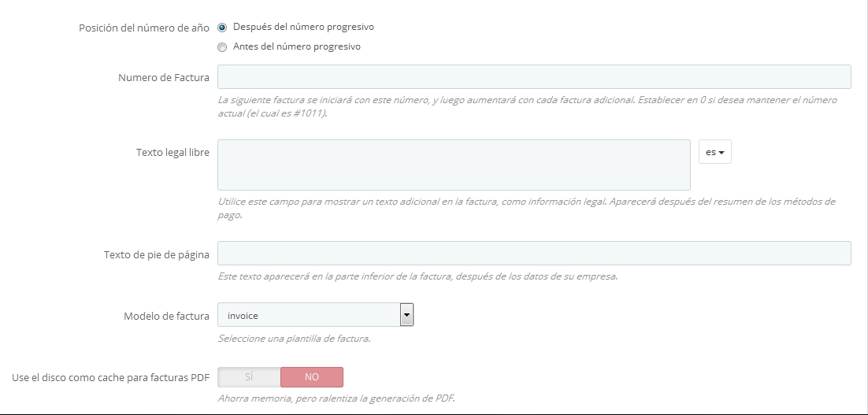Viewport: 868px width, 415px height.
Task: Focus the Texto de pie de página field
Action: coord(533,254)
